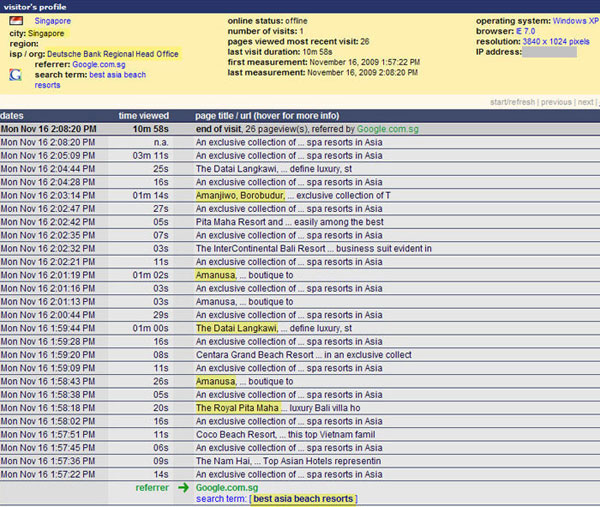Click the green referrer arrow icon
Image resolution: width=600 pixels, height=507 pixels.
coord(183,487)
